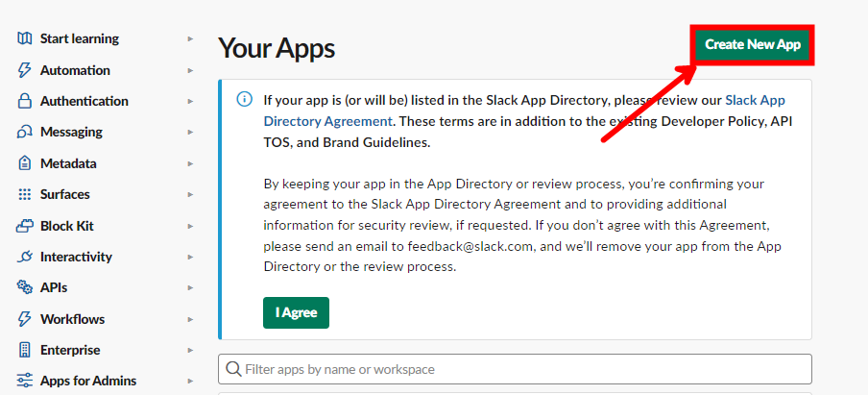Expand the Surfaces section arrow
Screen dimensions: 868x395
pos(190,195)
